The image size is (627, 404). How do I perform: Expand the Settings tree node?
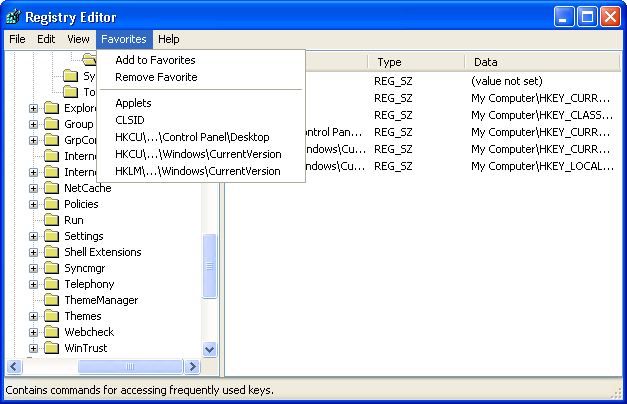coord(33,236)
